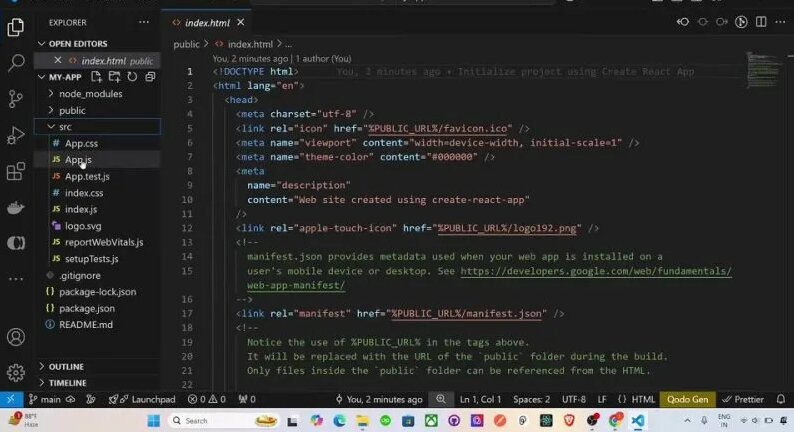This screenshot has width=794, height=432.
Task: Split the editor right
Action: coord(761,22)
